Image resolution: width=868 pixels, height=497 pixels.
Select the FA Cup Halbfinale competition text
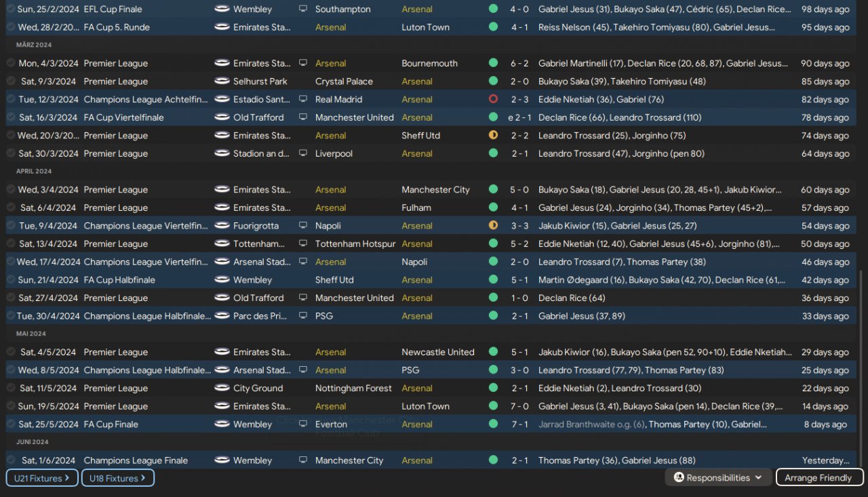[119, 280]
